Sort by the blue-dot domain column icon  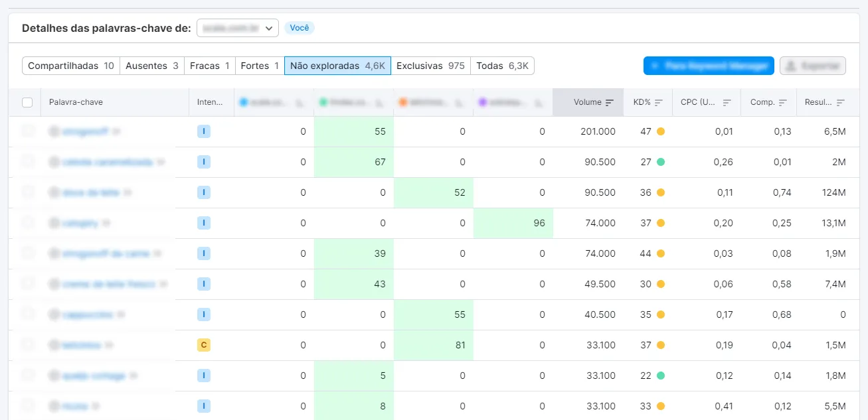point(300,103)
